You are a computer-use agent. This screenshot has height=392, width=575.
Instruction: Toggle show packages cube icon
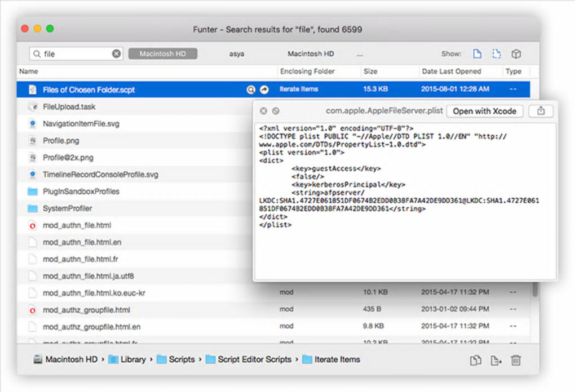(516, 54)
